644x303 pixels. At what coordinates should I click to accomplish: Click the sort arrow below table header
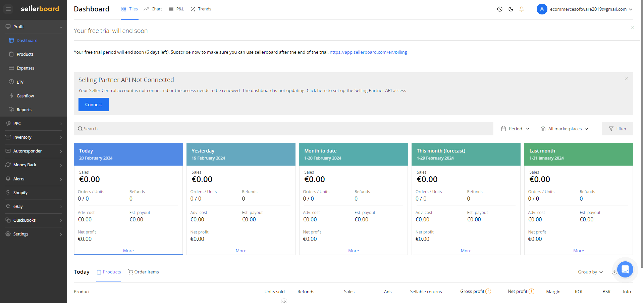(284, 301)
